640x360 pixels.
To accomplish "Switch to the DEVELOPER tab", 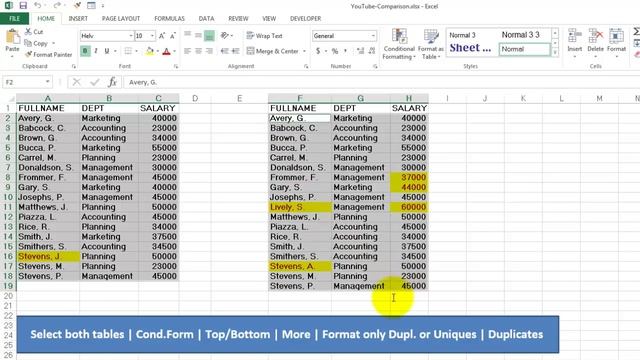I will click(x=305, y=18).
